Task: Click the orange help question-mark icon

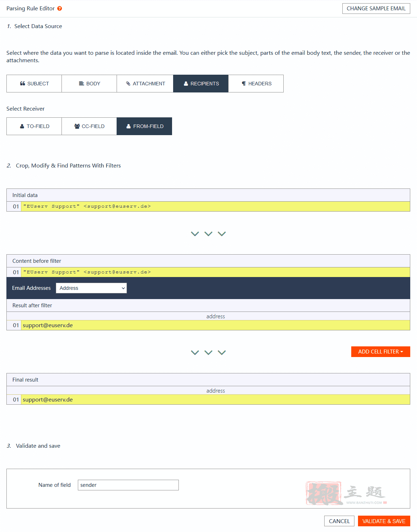Action: pos(60,9)
